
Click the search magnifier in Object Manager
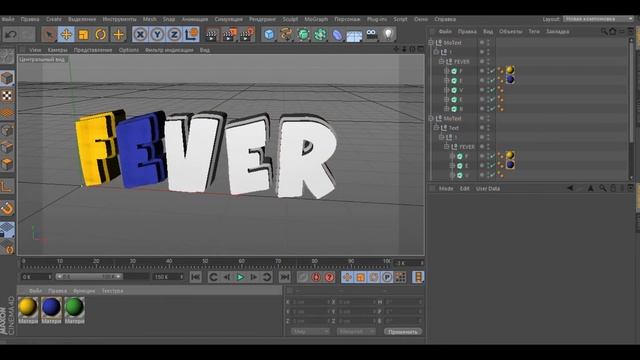[x=604, y=31]
